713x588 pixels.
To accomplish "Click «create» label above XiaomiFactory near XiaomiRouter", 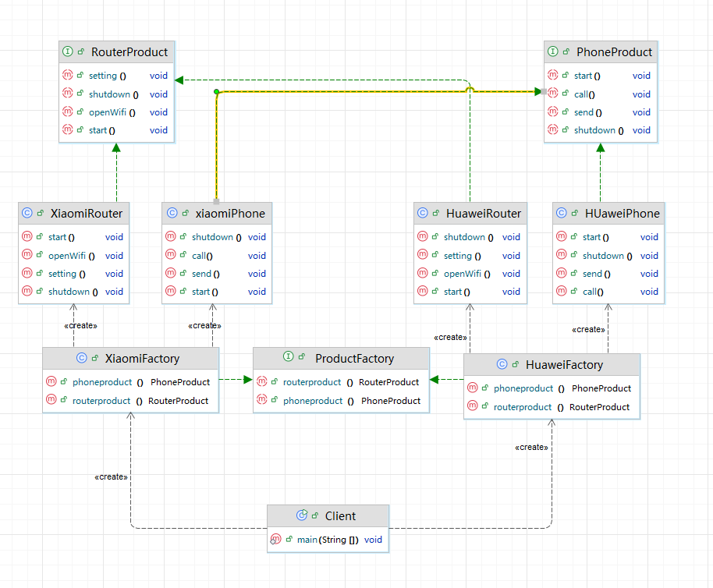I will click(x=81, y=326).
